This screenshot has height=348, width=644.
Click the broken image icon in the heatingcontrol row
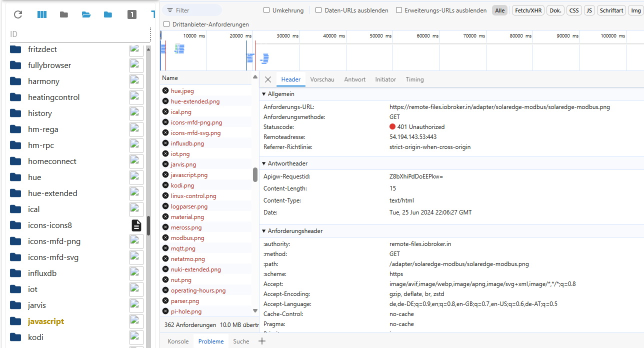136,97
